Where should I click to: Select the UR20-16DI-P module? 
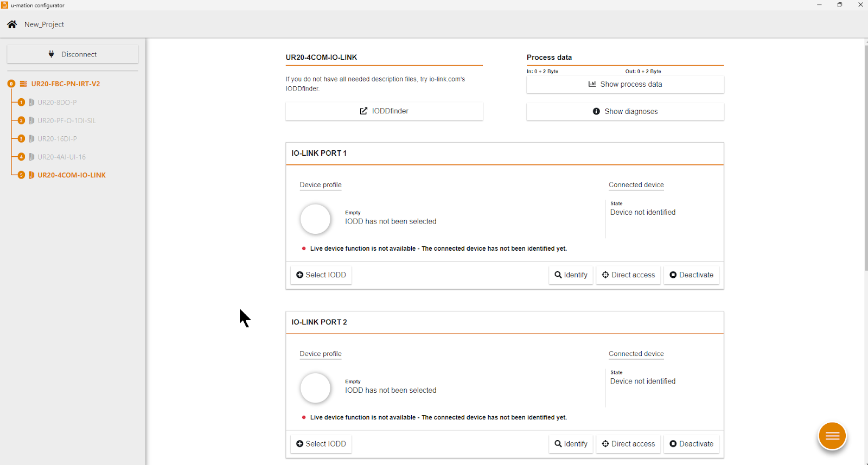57,139
